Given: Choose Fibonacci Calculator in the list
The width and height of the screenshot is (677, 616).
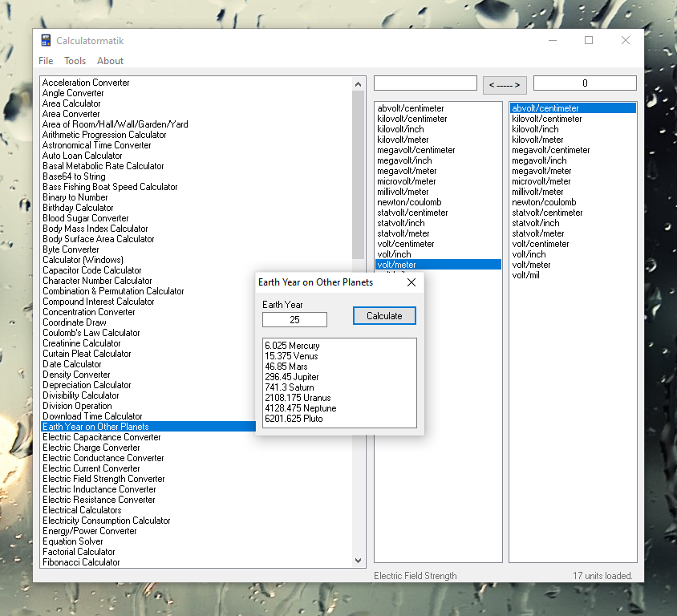Looking at the screenshot, I should click(x=81, y=562).
